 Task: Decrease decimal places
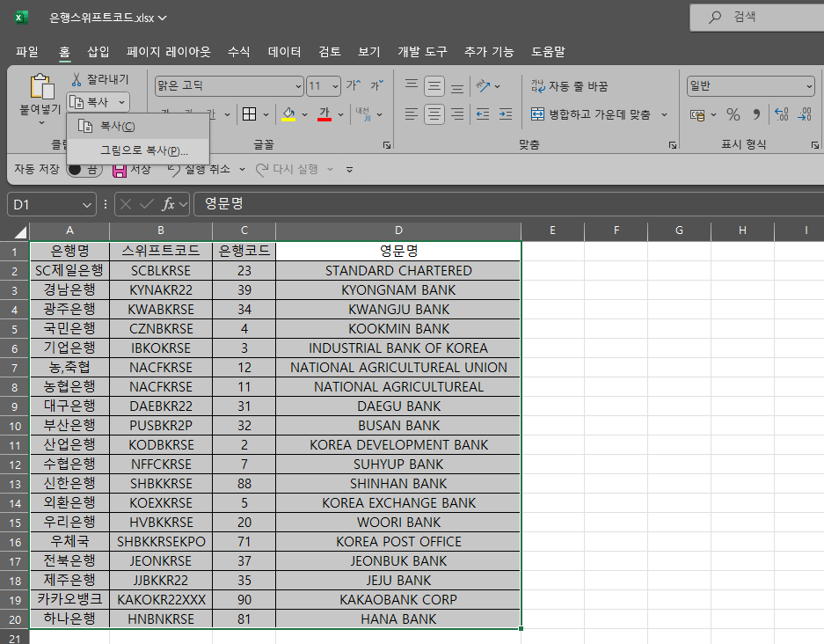(x=805, y=114)
